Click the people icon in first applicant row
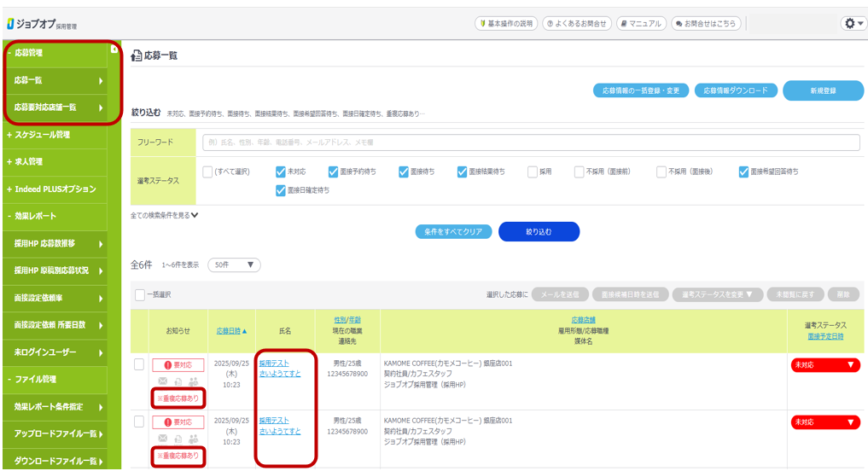This screenshot has height=471, width=868. pos(193,381)
